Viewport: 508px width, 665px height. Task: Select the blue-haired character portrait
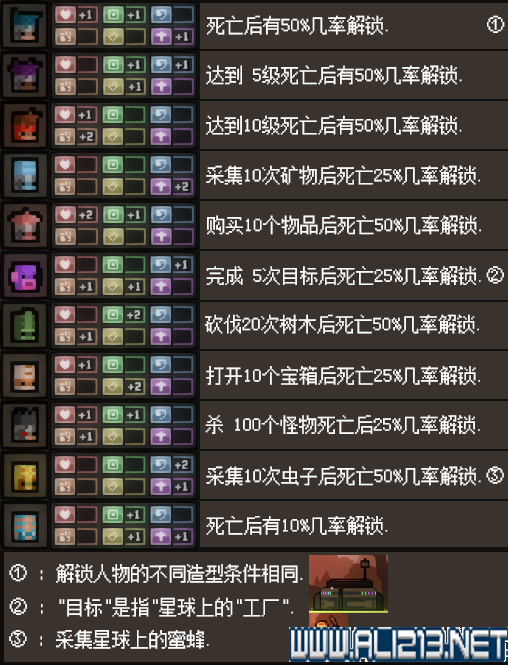click(25, 26)
